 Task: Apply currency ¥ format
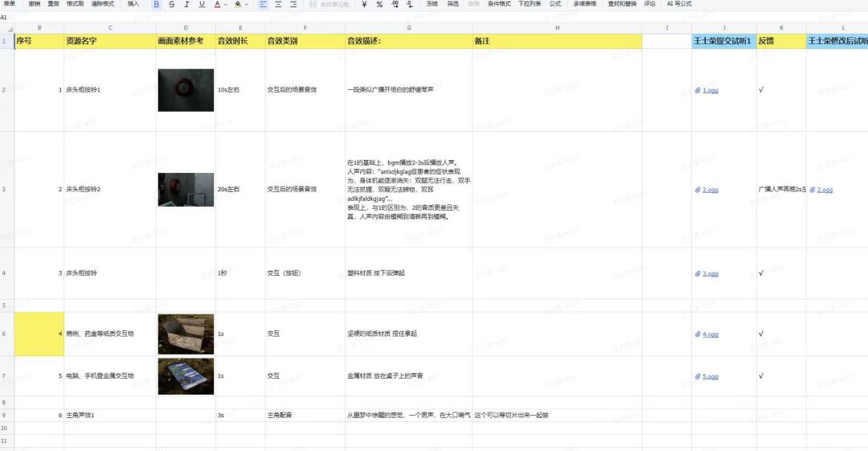[364, 5]
